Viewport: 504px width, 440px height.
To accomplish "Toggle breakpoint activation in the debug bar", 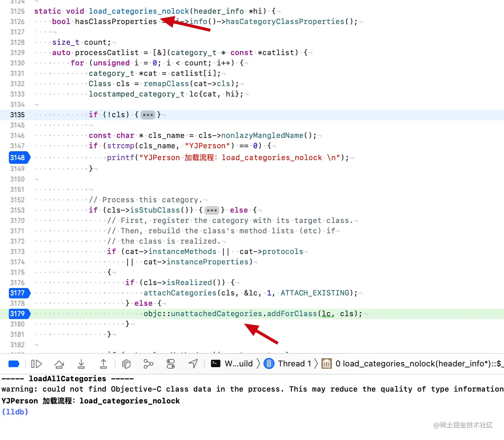I will click(x=14, y=364).
